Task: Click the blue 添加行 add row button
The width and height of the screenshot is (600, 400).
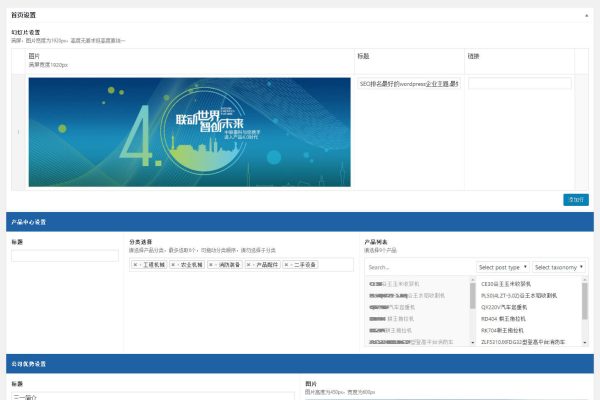Action: pyautogui.click(x=575, y=199)
